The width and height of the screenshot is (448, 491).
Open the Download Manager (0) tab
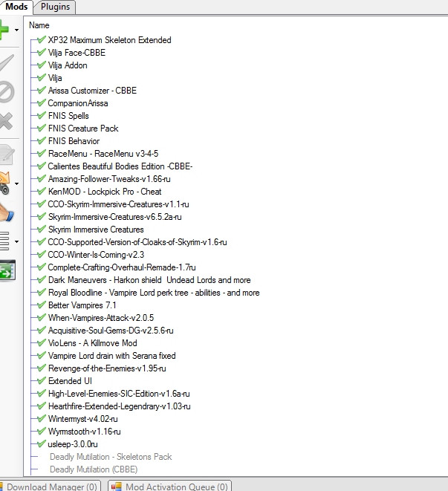pyautogui.click(x=52, y=487)
